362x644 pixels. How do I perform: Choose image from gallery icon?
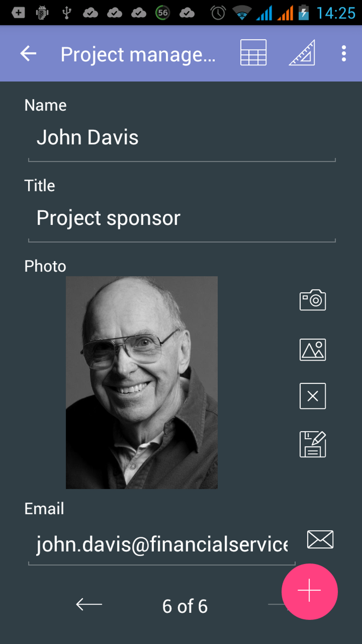pyautogui.click(x=313, y=350)
